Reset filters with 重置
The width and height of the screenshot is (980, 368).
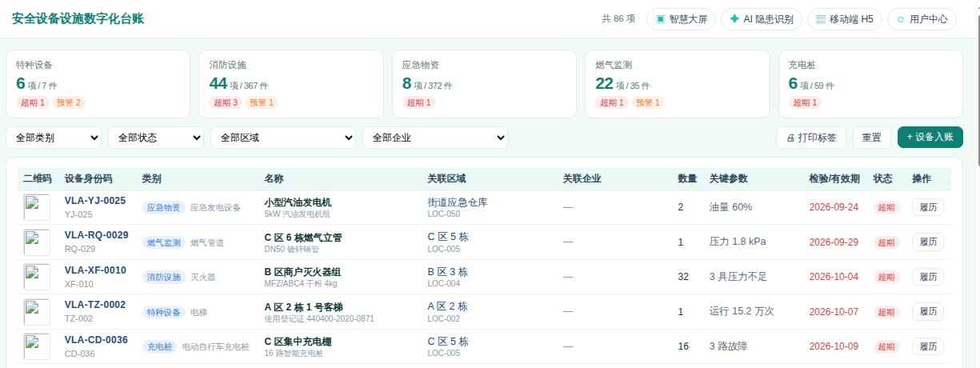pyautogui.click(x=872, y=138)
